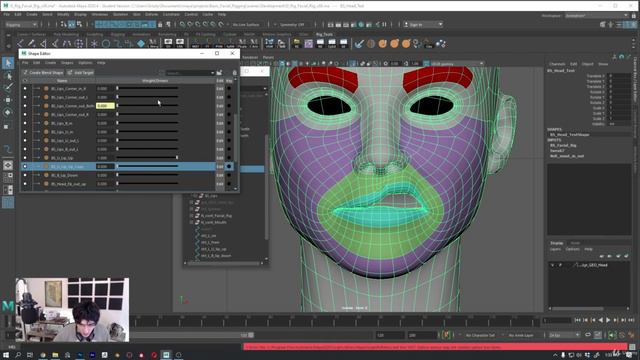The height and width of the screenshot is (360, 640).
Task: Click play forward button in playback controls
Action: point(608,320)
